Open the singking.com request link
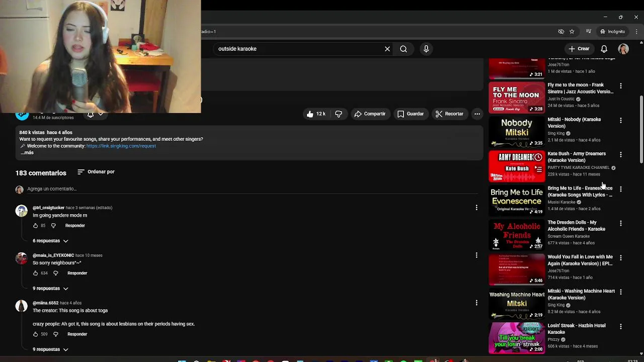The width and height of the screenshot is (644, 362). click(121, 146)
